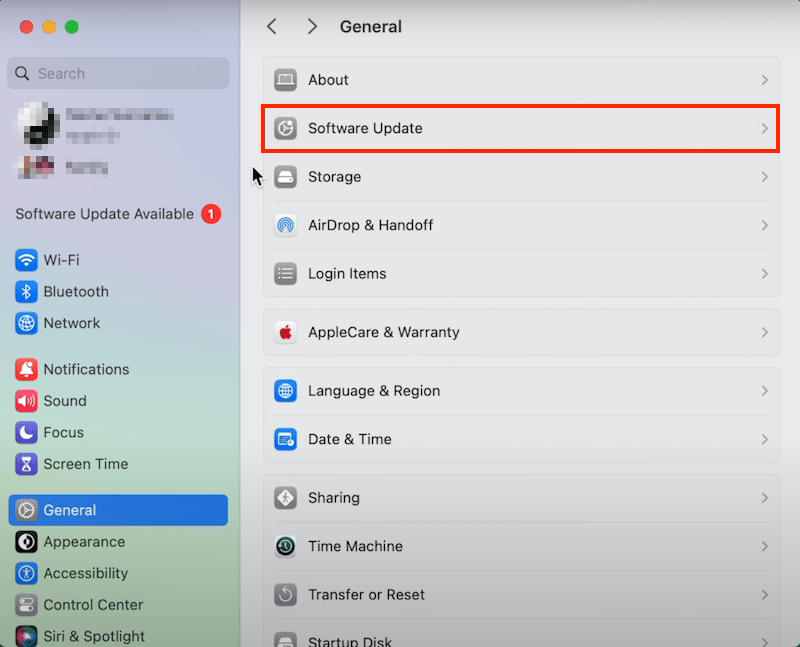Click the Screen Time hourglass icon
Viewport: 800px width, 647px height.
pos(27,464)
